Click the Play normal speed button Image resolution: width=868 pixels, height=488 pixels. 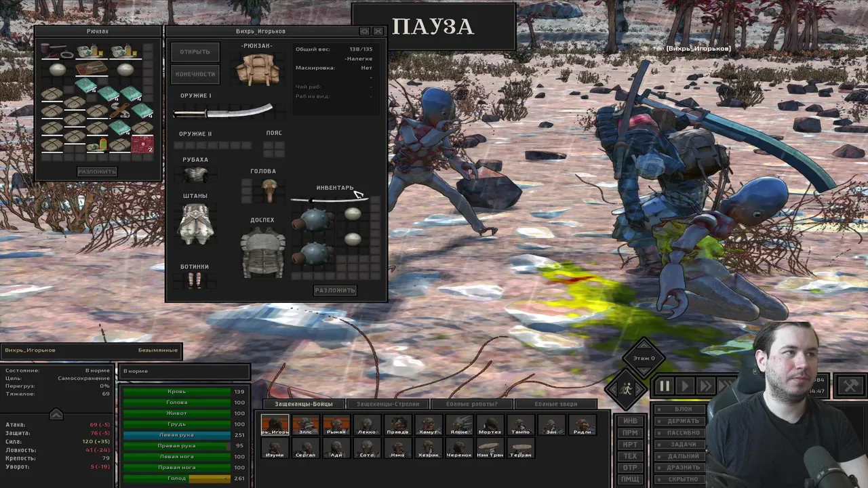tap(685, 386)
